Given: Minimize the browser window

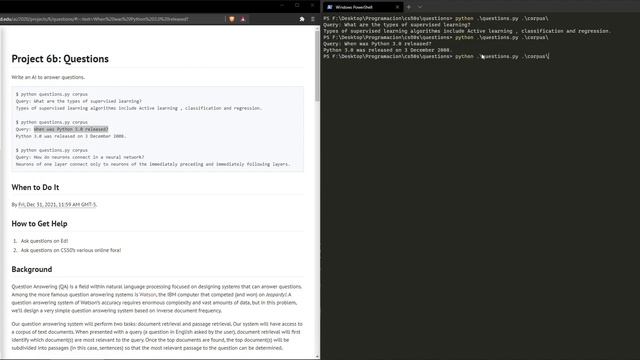Looking at the screenshot, I should tap(282, 5).
